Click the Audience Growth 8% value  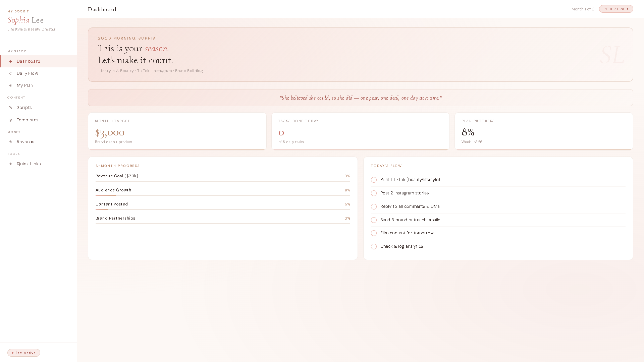point(347,190)
